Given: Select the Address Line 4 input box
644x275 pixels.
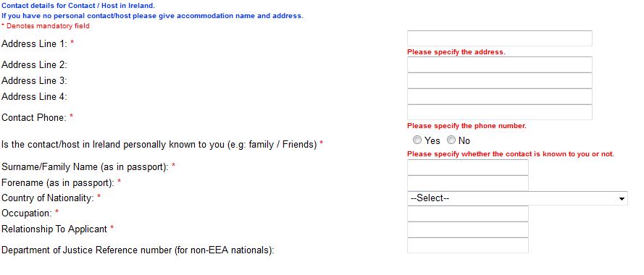Looking at the screenshot, I should (x=499, y=96).
